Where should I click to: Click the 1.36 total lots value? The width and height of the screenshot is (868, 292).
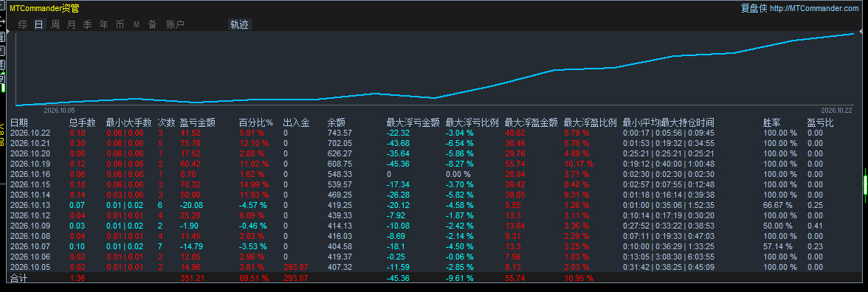pos(77,278)
